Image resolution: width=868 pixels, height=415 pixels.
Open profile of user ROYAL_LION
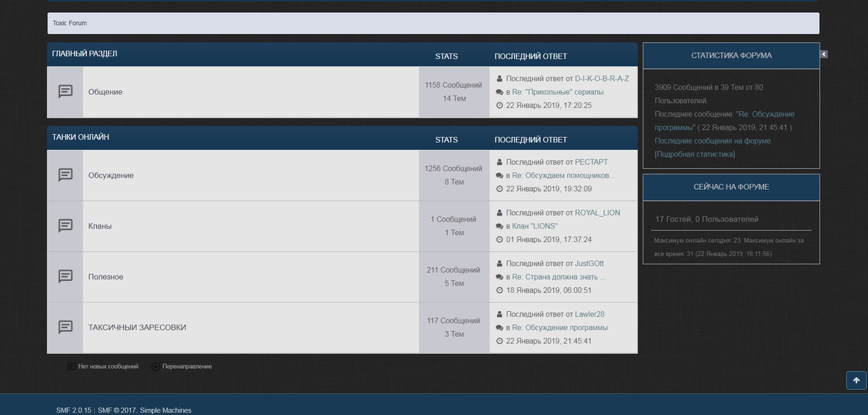597,213
